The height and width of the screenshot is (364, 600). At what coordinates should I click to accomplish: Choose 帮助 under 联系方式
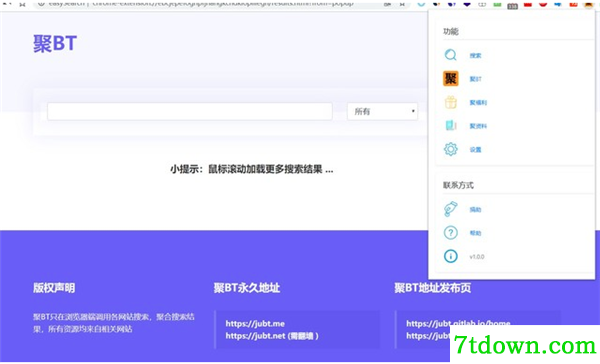[475, 233]
